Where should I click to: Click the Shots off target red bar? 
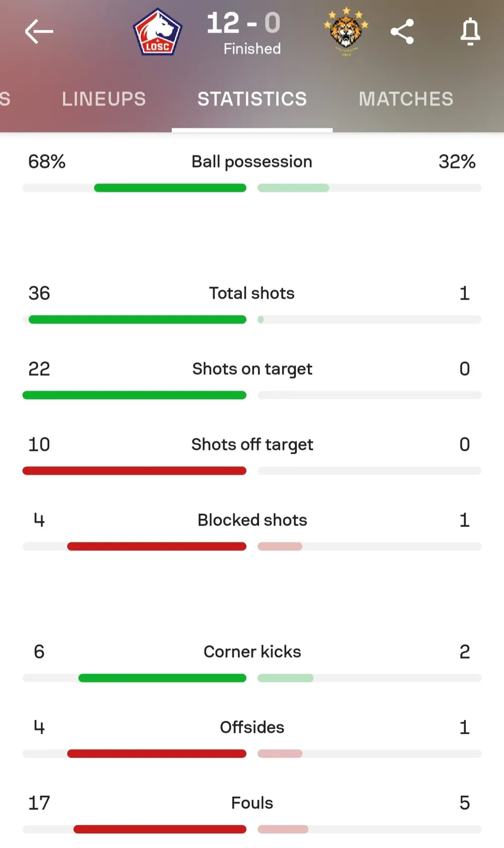click(135, 471)
